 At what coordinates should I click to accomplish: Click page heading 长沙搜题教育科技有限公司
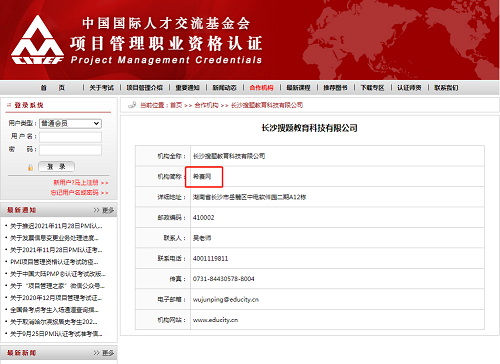click(309, 128)
